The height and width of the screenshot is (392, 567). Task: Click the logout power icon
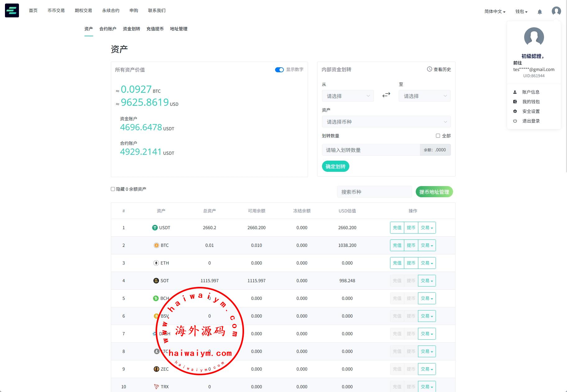515,121
